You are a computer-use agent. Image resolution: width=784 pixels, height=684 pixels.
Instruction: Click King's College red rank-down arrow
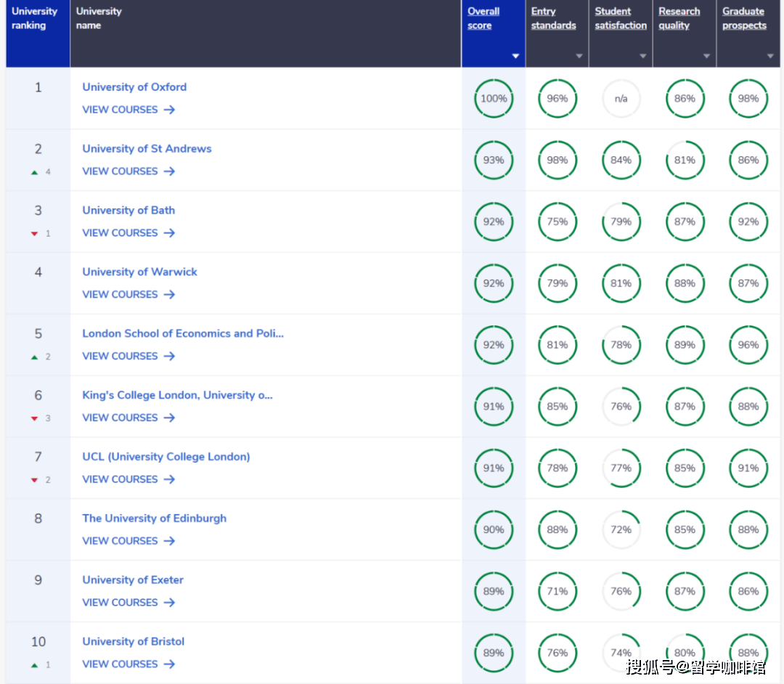click(35, 418)
